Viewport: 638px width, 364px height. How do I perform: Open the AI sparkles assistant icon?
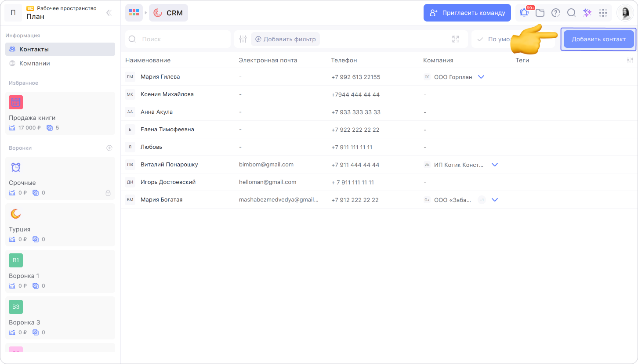(x=587, y=13)
